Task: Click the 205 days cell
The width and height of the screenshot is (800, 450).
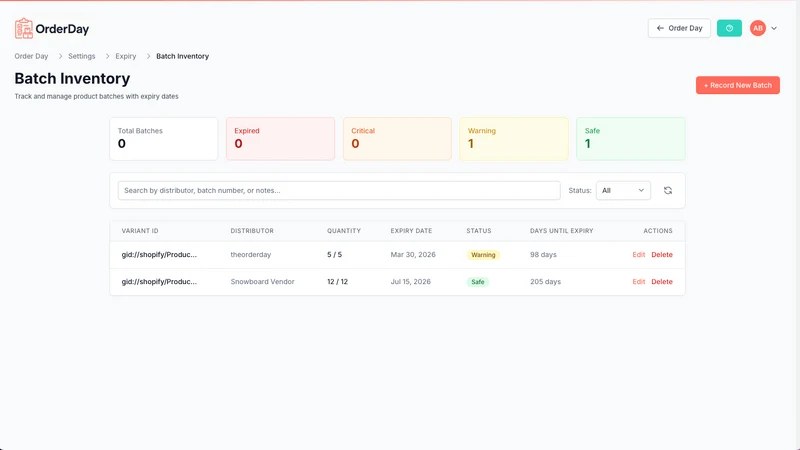Action: (x=545, y=282)
